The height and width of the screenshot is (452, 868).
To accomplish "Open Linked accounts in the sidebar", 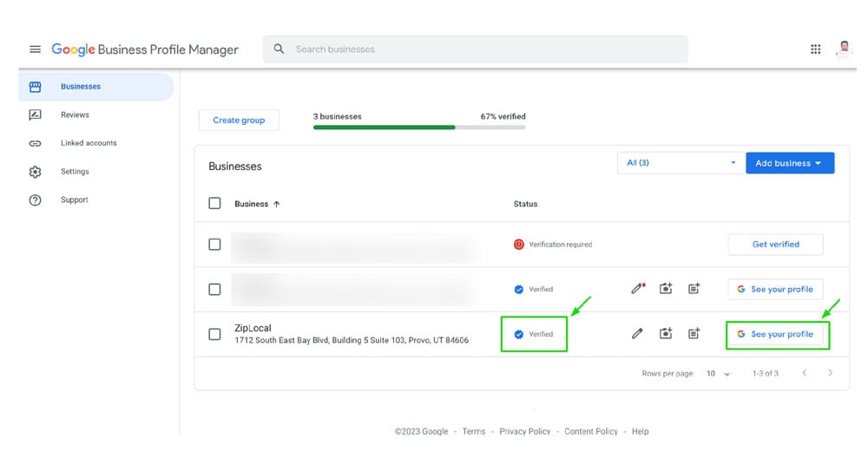I will 88,143.
